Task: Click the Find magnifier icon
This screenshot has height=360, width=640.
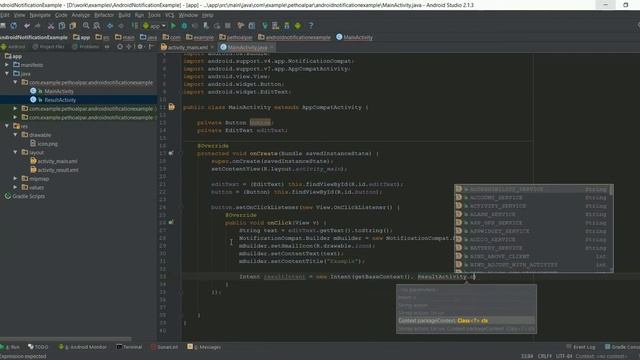Action: point(86,26)
